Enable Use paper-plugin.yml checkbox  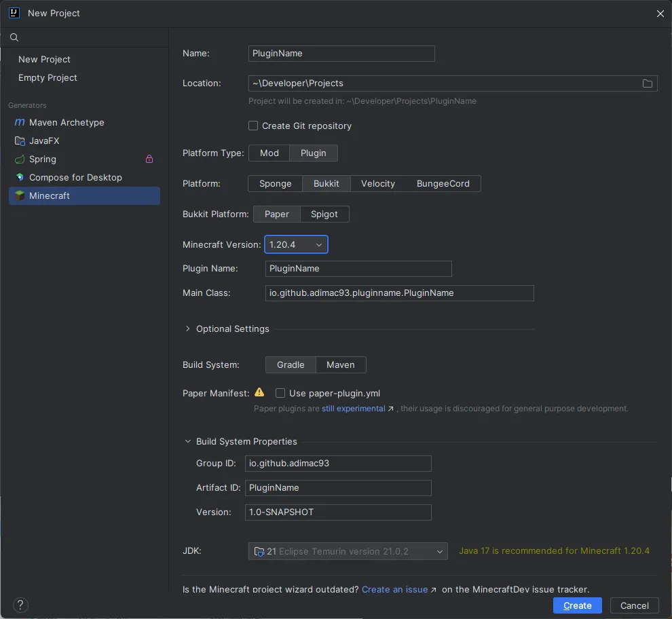click(x=280, y=393)
